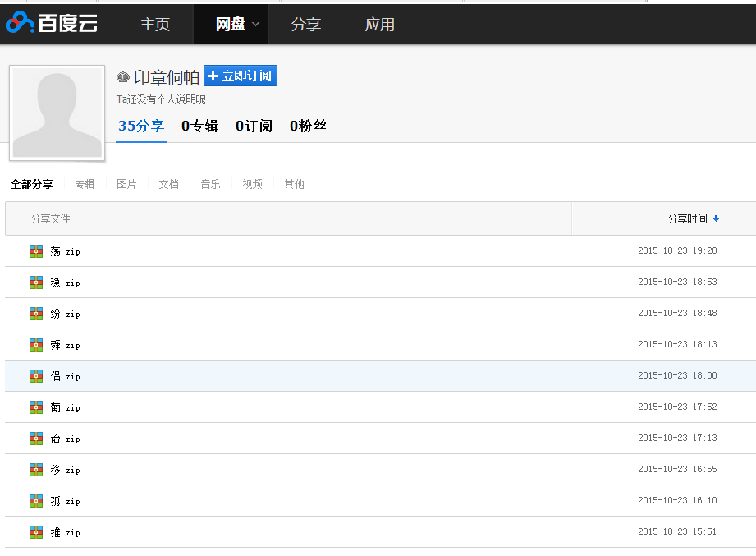Select the 35分享 tab
The height and width of the screenshot is (556, 756).
click(x=141, y=126)
